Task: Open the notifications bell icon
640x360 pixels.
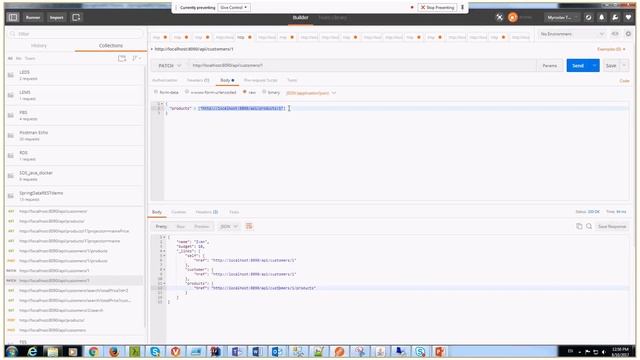Action: [602, 17]
